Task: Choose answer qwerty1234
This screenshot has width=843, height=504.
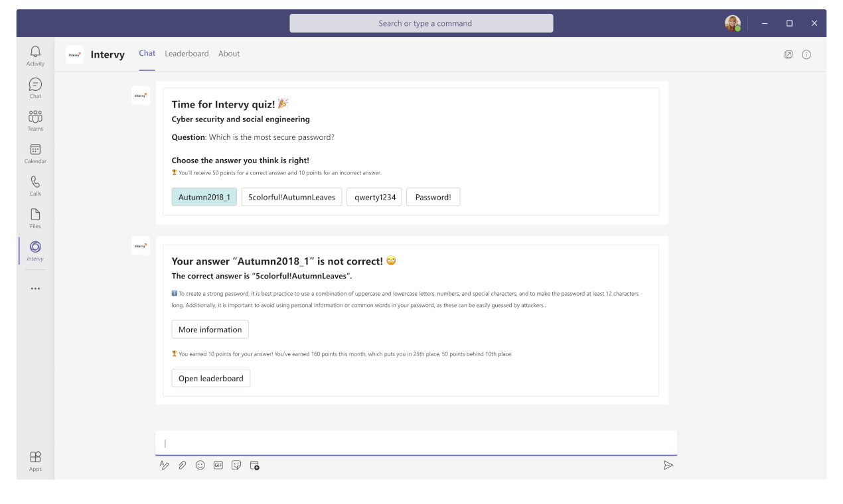Action: (x=374, y=197)
